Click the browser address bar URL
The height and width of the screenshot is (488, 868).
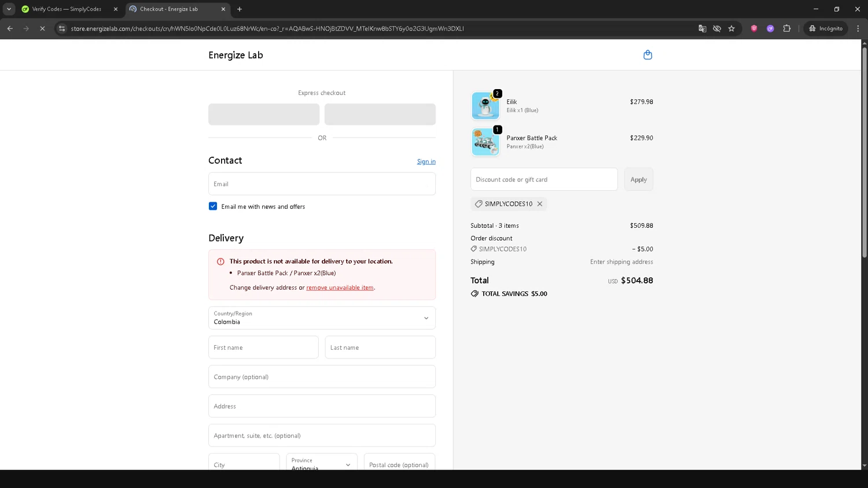(x=267, y=28)
